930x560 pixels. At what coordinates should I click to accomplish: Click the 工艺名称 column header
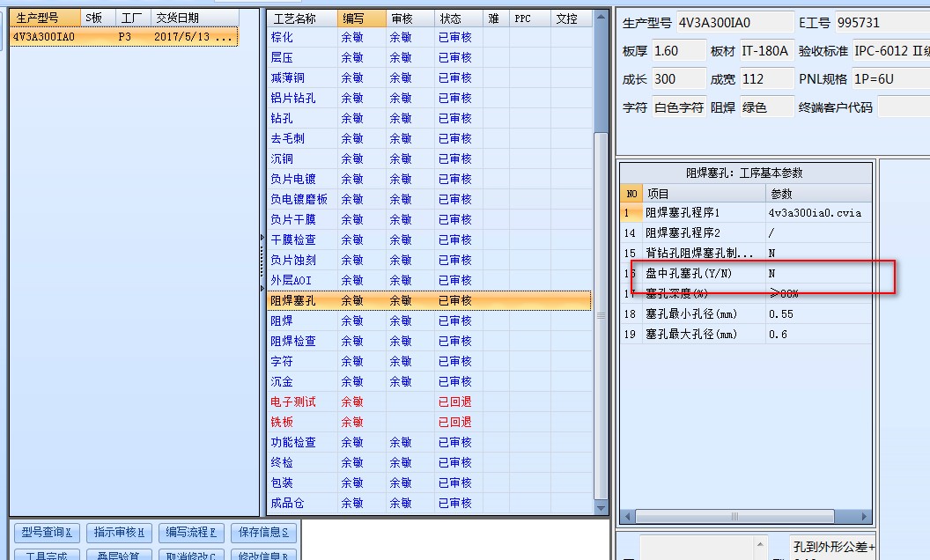coord(302,19)
